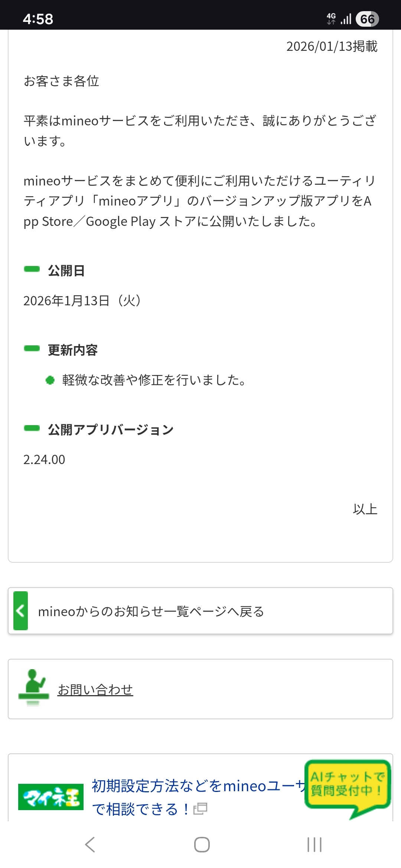Screen dimensions: 401x868
Task: Tap the signal strength bars icon
Action: (346, 19)
